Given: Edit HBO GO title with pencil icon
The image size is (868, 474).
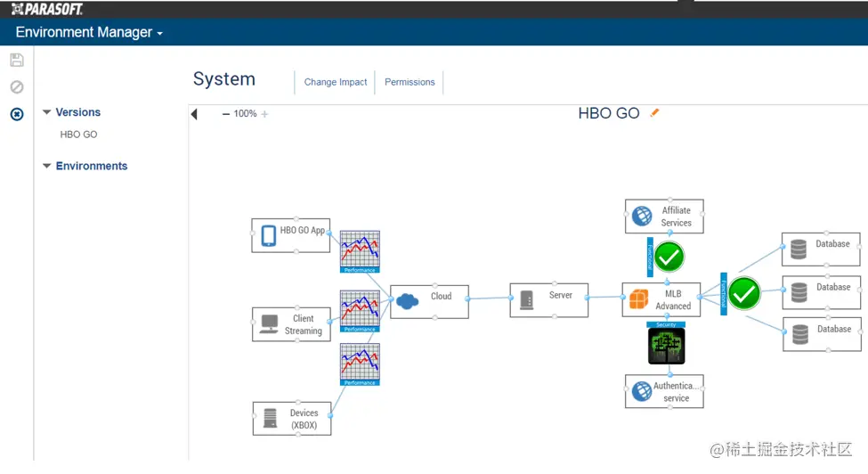Looking at the screenshot, I should (655, 113).
